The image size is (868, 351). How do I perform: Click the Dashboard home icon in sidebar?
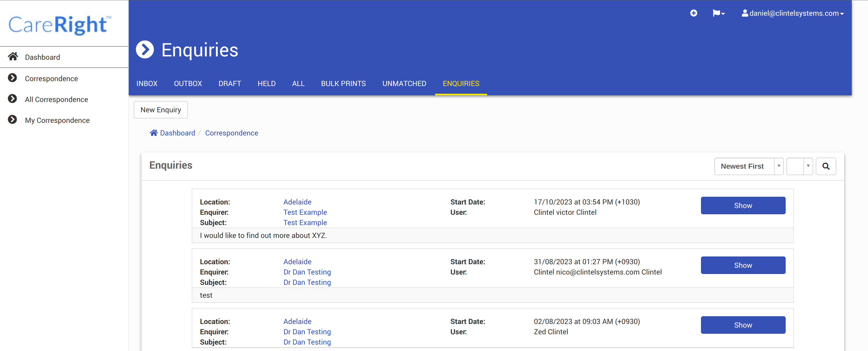point(13,57)
